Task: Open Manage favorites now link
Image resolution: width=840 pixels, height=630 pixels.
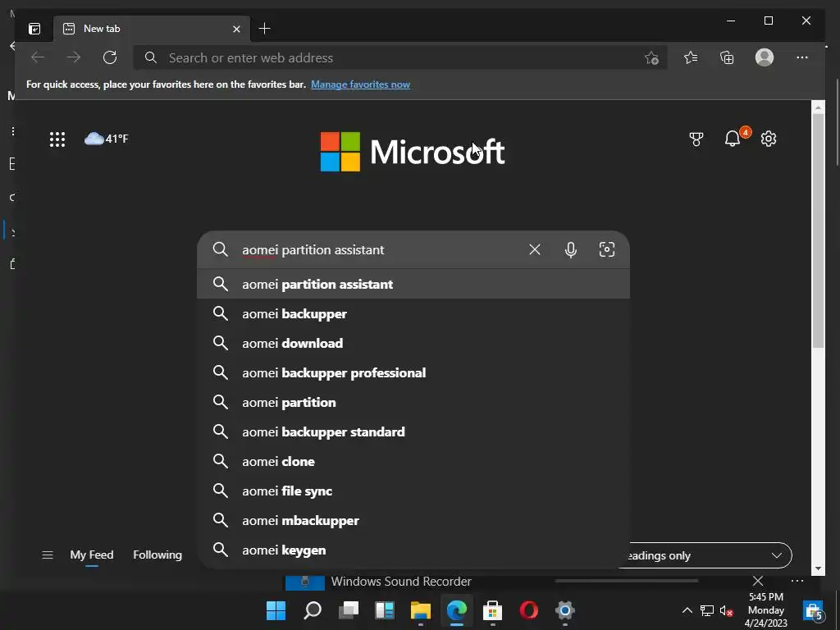Action: tap(361, 84)
